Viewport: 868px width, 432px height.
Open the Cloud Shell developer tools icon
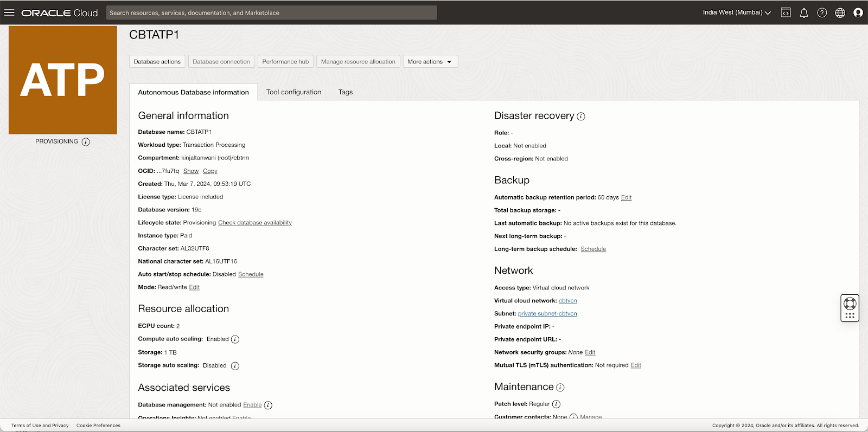(786, 12)
